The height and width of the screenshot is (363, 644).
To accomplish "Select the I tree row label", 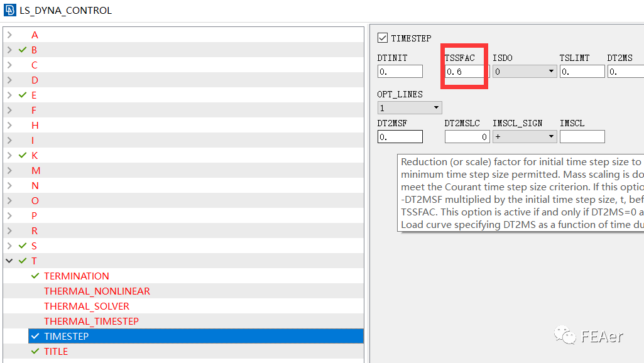I will pos(33,141).
